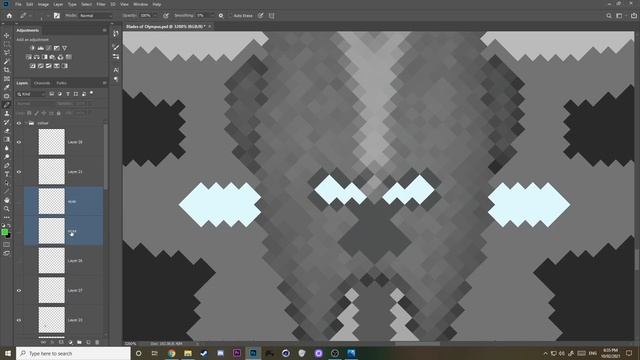Open the Filter menu
The width and height of the screenshot is (640, 360).
click(101, 4)
